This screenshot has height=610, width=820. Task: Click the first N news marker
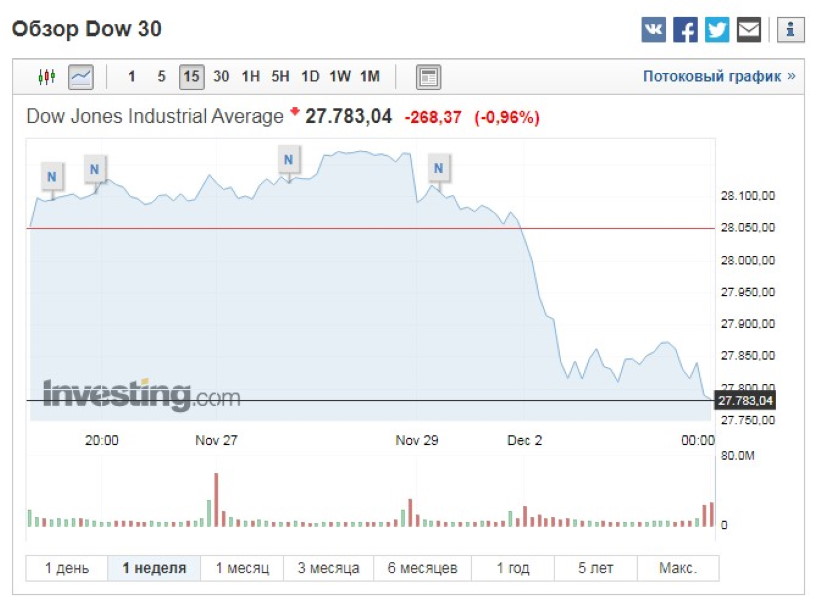click(x=52, y=178)
